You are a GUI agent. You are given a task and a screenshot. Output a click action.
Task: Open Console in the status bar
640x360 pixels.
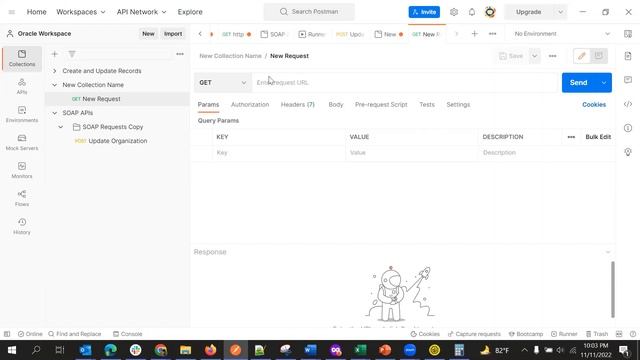pyautogui.click(x=128, y=334)
